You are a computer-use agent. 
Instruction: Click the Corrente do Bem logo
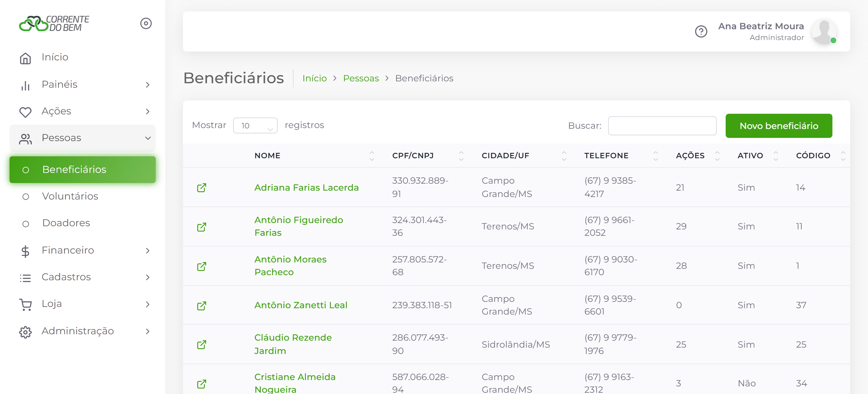coord(54,23)
